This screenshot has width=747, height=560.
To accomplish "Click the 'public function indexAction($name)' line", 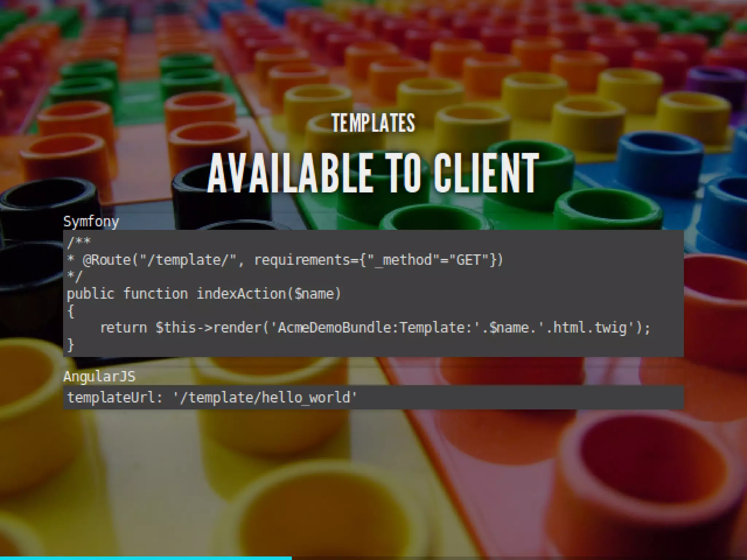I will coord(204,294).
